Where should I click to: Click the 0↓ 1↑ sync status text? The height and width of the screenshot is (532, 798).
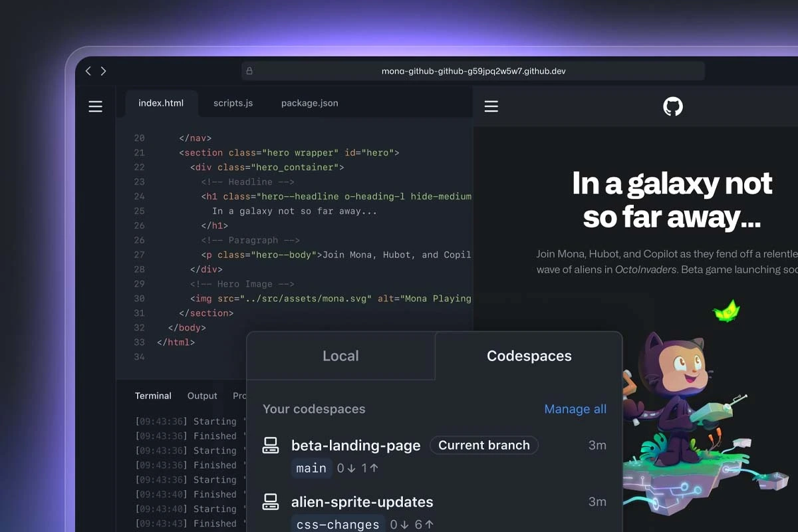(x=358, y=468)
